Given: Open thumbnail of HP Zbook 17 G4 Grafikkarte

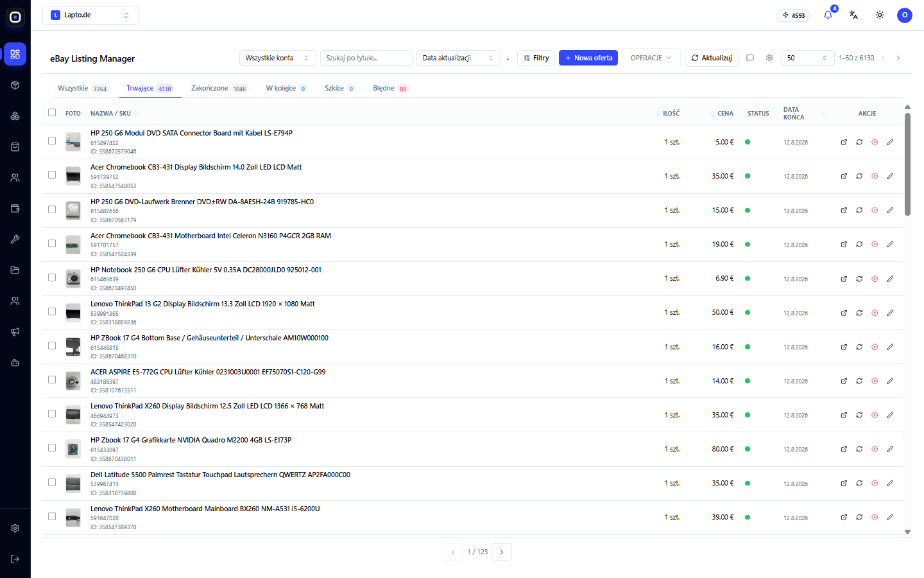Looking at the screenshot, I should [x=73, y=449].
